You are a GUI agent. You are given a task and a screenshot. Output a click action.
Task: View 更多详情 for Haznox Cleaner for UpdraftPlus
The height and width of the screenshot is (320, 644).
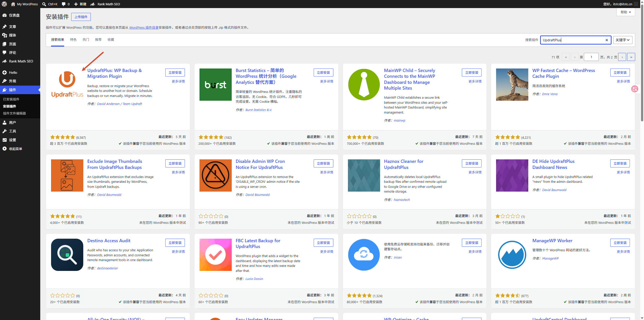(x=475, y=172)
